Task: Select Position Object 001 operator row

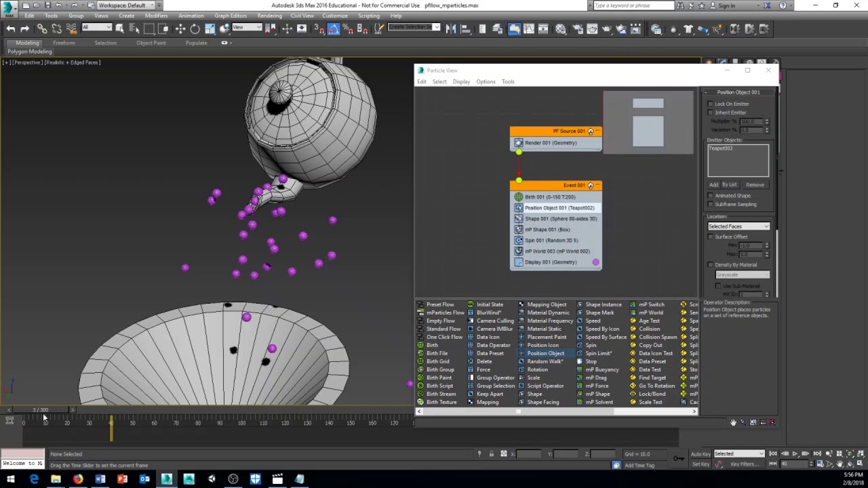Action: point(556,207)
